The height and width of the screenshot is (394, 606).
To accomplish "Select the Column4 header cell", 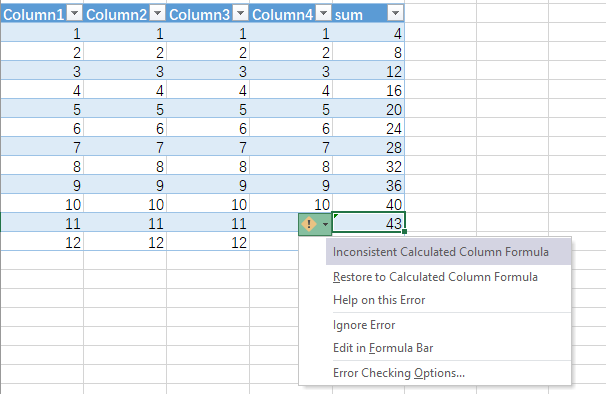I will point(291,14).
